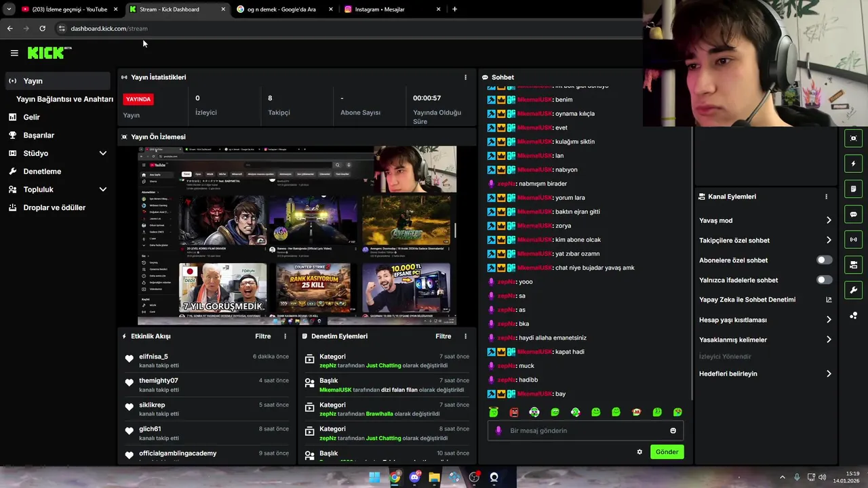Click follower themighty07 in activity feed
868x488 pixels.
click(x=159, y=380)
